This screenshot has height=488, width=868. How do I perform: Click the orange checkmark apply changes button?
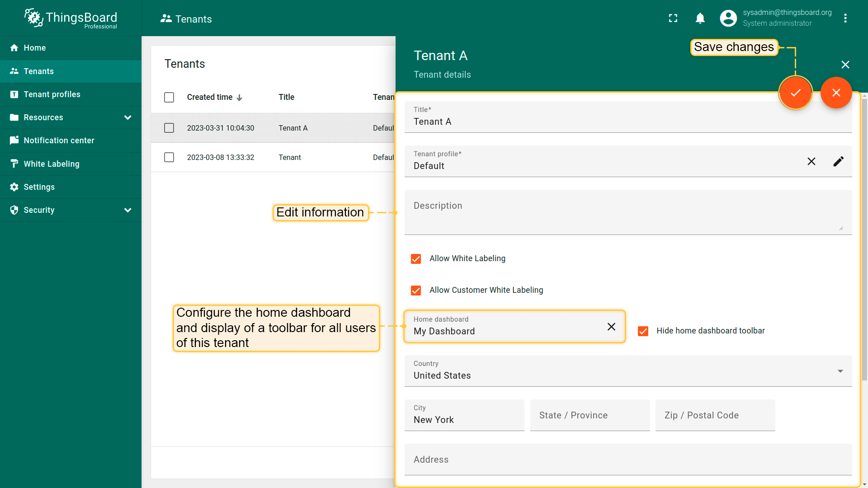[795, 93]
